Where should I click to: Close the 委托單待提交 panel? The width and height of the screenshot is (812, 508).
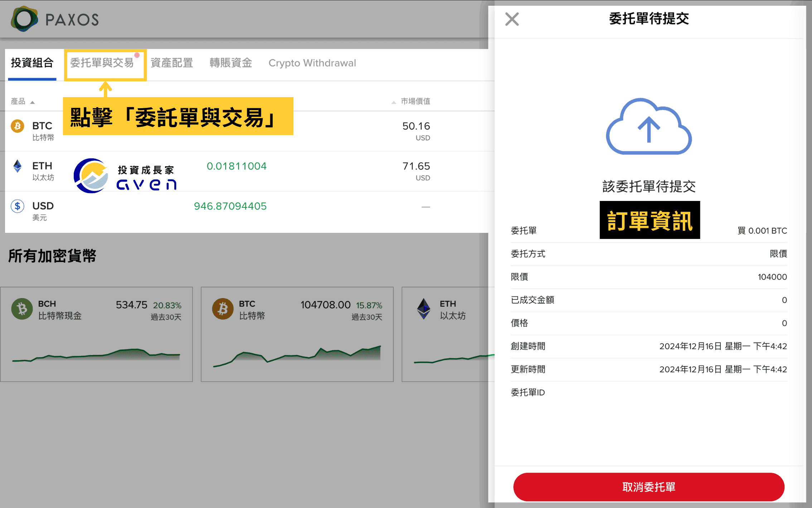tap(512, 19)
